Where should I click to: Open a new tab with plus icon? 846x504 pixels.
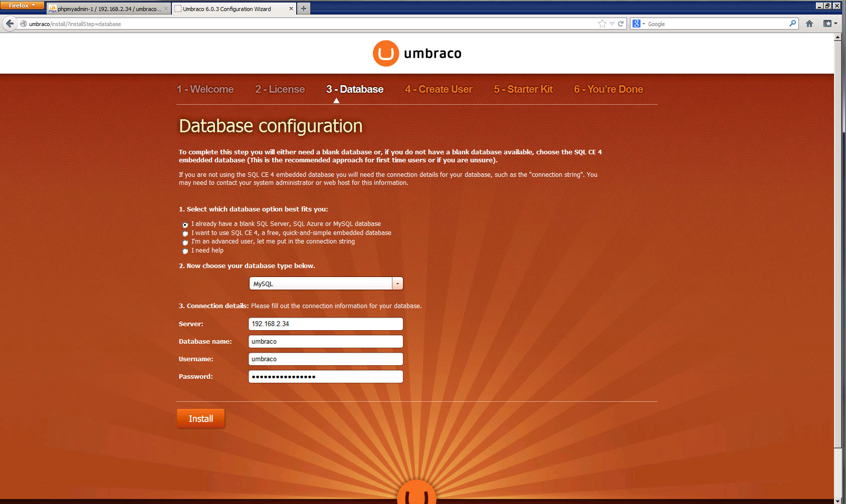click(304, 9)
